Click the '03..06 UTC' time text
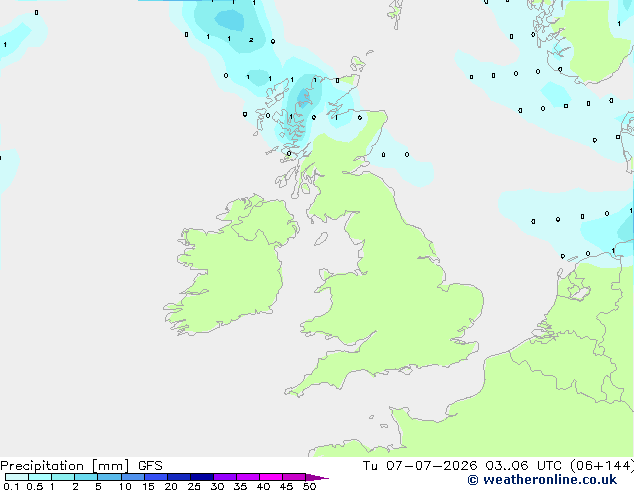 coord(523,466)
